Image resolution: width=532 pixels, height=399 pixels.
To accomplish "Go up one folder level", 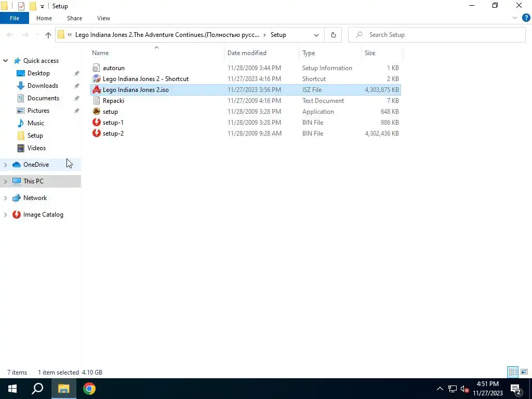I will point(48,35).
